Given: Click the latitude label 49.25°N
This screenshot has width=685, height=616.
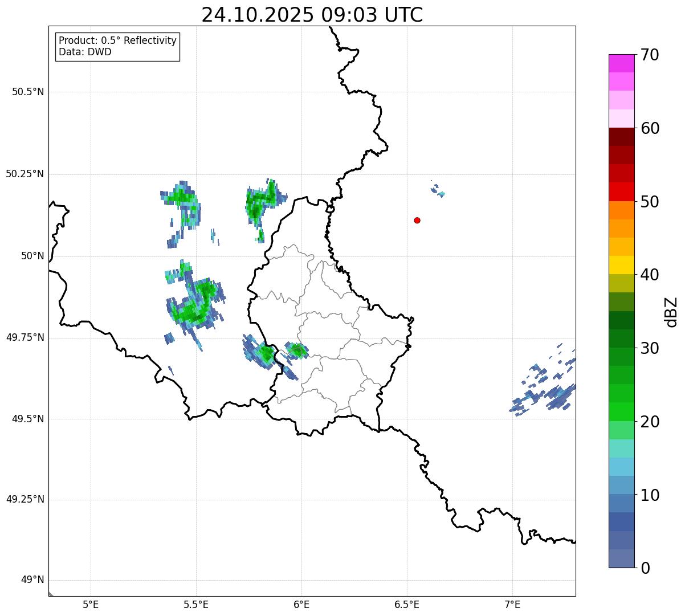Looking at the screenshot, I should click(25, 499).
